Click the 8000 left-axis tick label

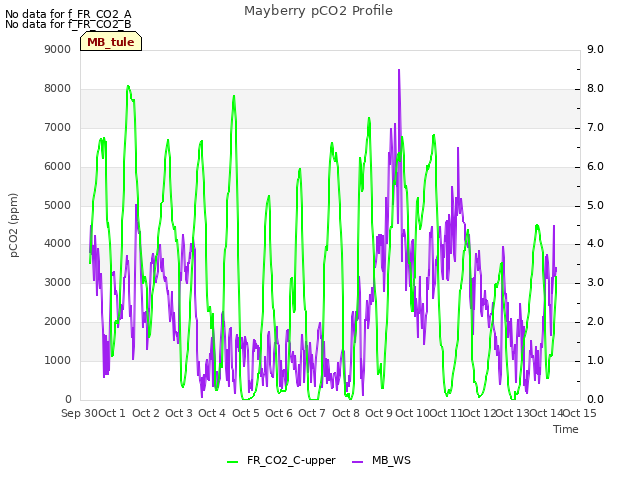coord(58,89)
